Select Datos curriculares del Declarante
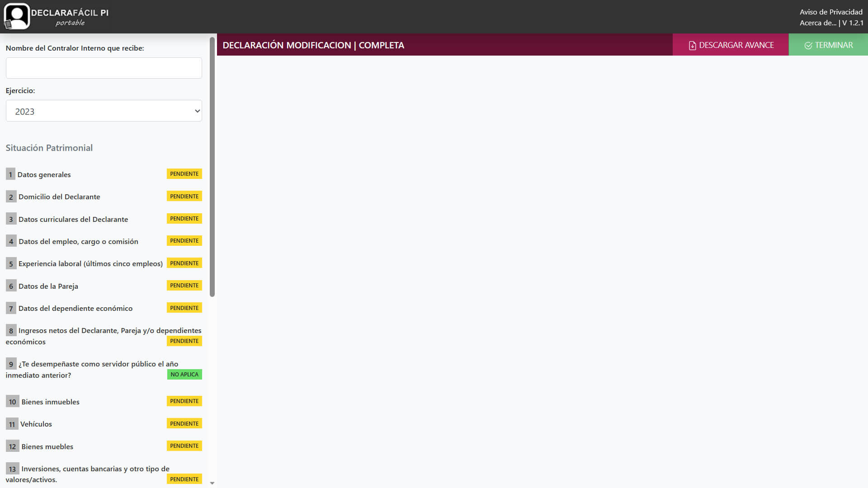 (73, 219)
